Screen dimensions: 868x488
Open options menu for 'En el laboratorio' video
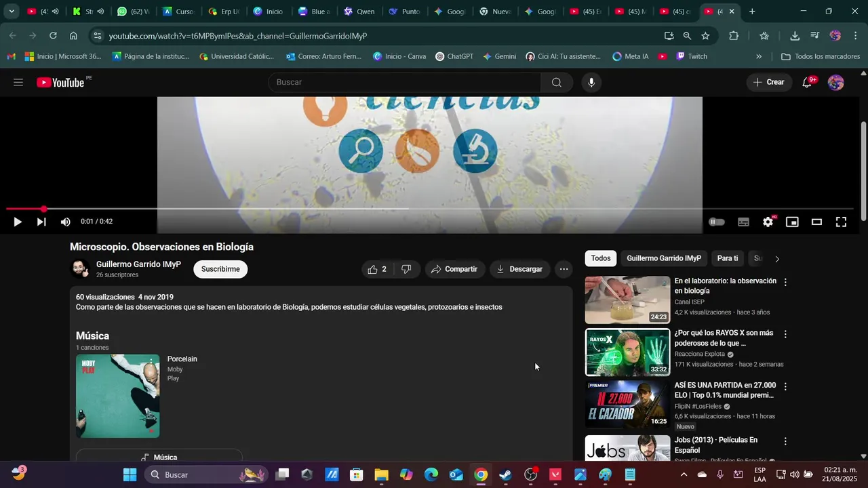click(785, 282)
